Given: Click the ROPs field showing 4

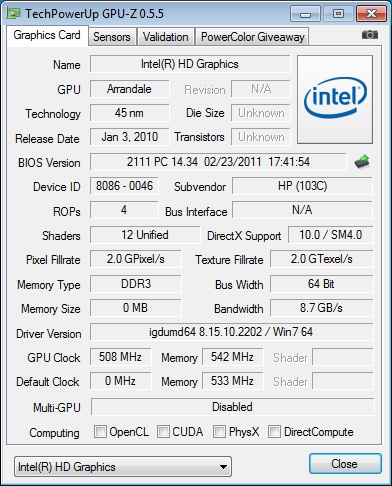Looking at the screenshot, I should tap(124, 210).
